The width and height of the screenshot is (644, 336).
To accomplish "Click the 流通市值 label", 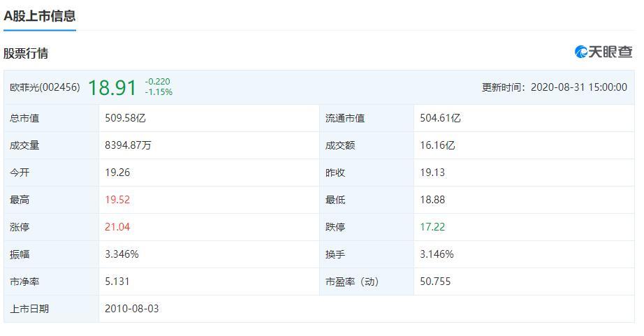I will (345, 118).
